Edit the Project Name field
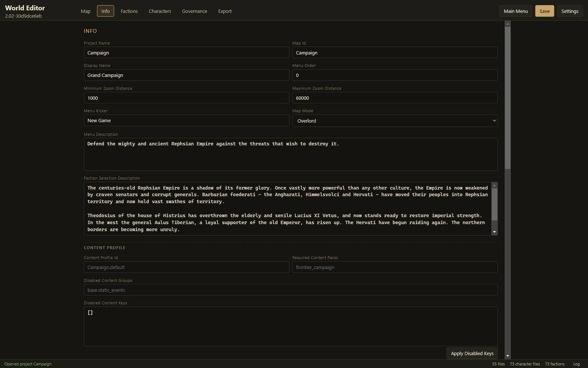588x368 pixels. [186, 53]
